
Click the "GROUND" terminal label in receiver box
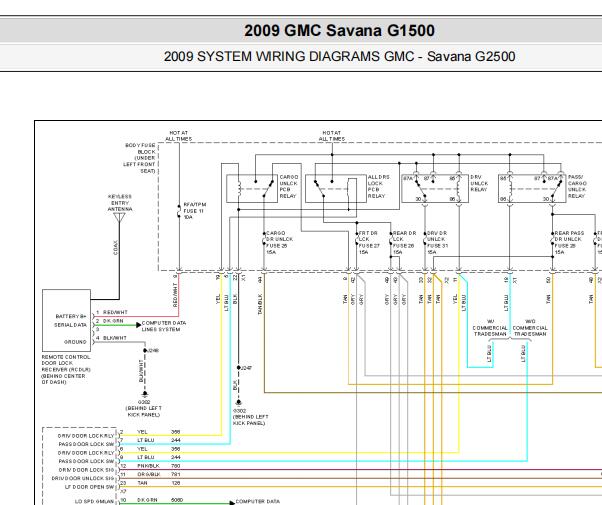pyautogui.click(x=75, y=342)
